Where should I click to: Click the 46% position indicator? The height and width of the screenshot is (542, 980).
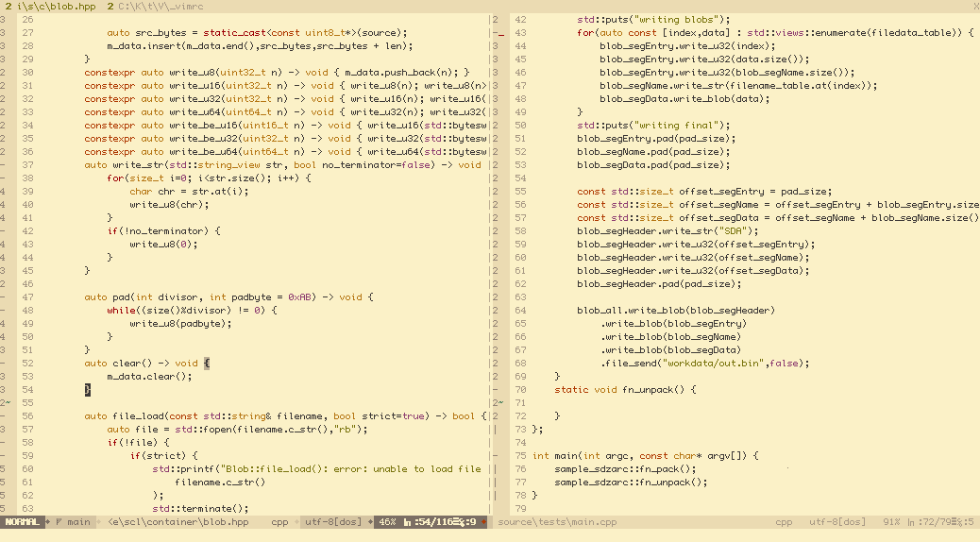[387, 522]
